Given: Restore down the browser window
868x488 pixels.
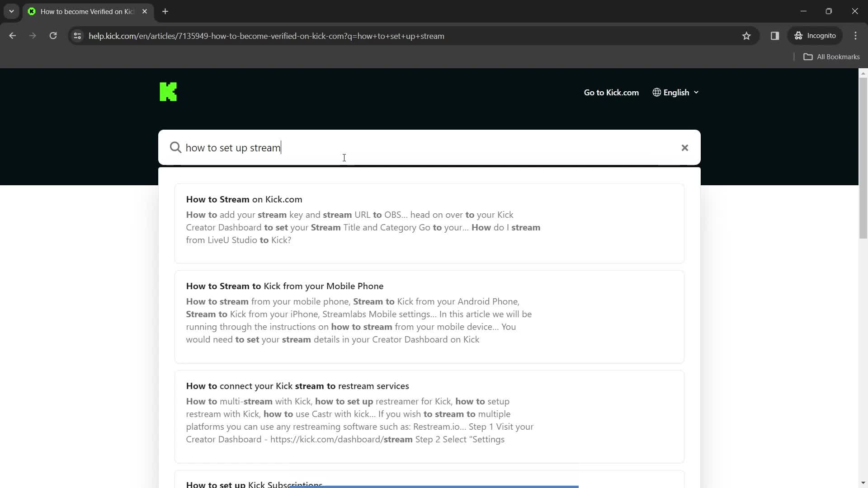Looking at the screenshot, I should click(829, 11).
